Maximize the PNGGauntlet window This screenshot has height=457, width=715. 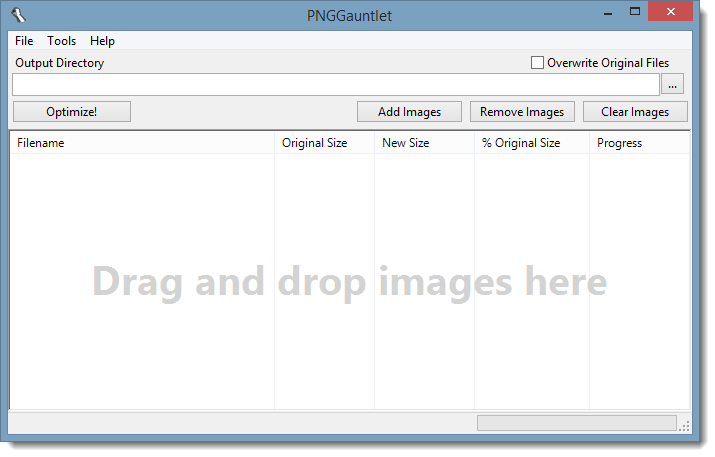[635, 12]
